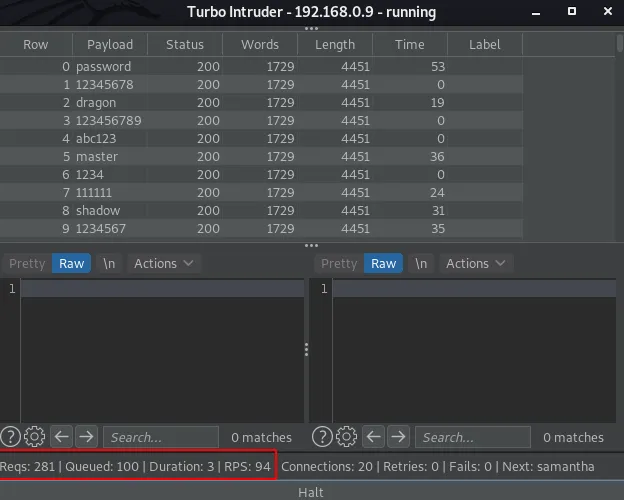Image resolution: width=624 pixels, height=500 pixels.
Task: Click the right pane Search field
Action: 473,437
